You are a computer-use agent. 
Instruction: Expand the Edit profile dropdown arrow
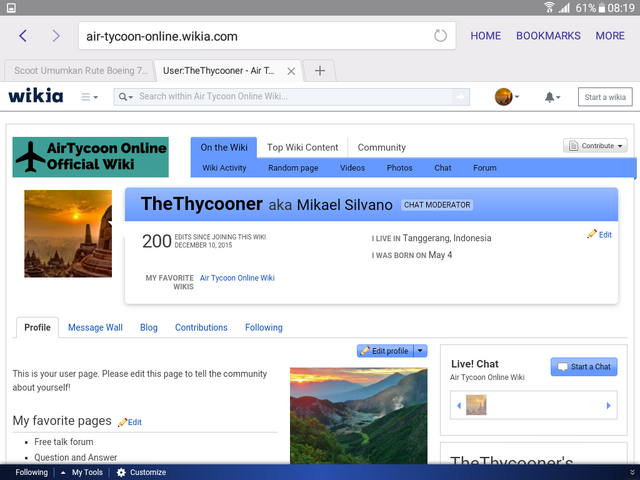coord(420,351)
